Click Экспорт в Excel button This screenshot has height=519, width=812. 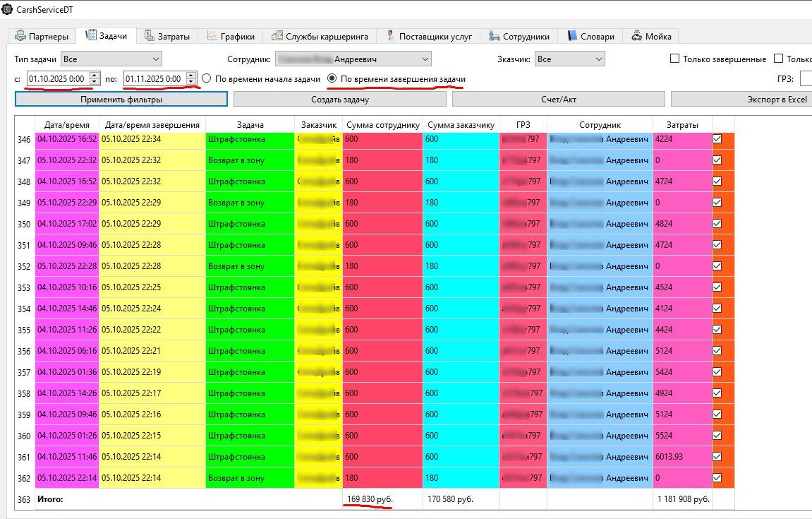click(741, 99)
